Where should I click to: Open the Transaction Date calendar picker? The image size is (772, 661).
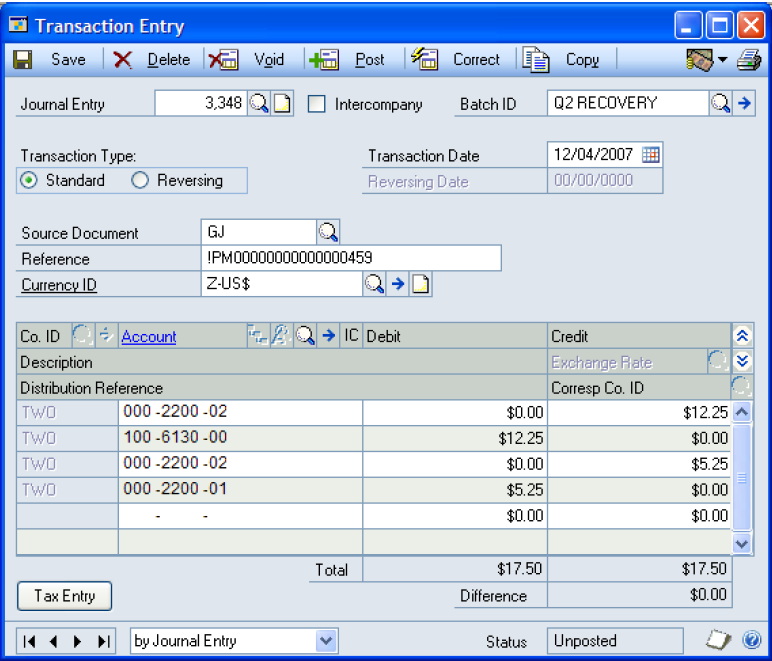click(x=650, y=155)
